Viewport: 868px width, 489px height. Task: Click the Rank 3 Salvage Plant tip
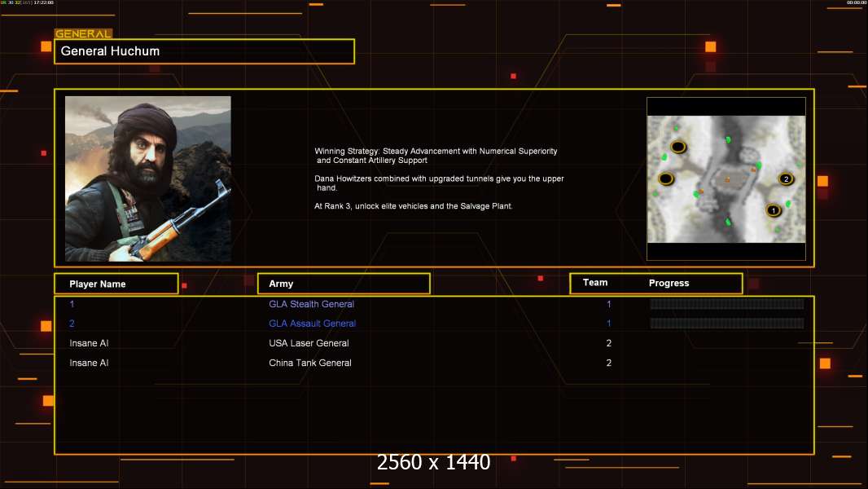pyautogui.click(x=414, y=206)
